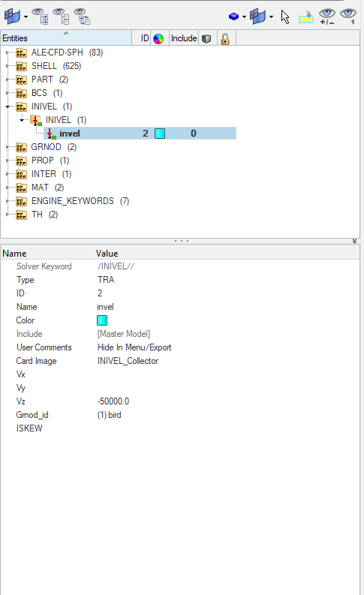The image size is (364, 595).
Task: Click the color wheel column header
Action: point(158,38)
